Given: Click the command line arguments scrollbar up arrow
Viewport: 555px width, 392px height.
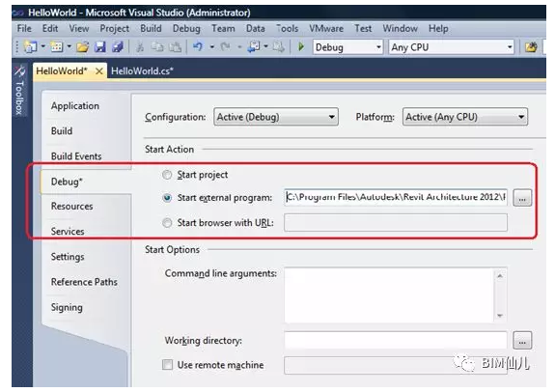Looking at the screenshot, I should [500, 275].
